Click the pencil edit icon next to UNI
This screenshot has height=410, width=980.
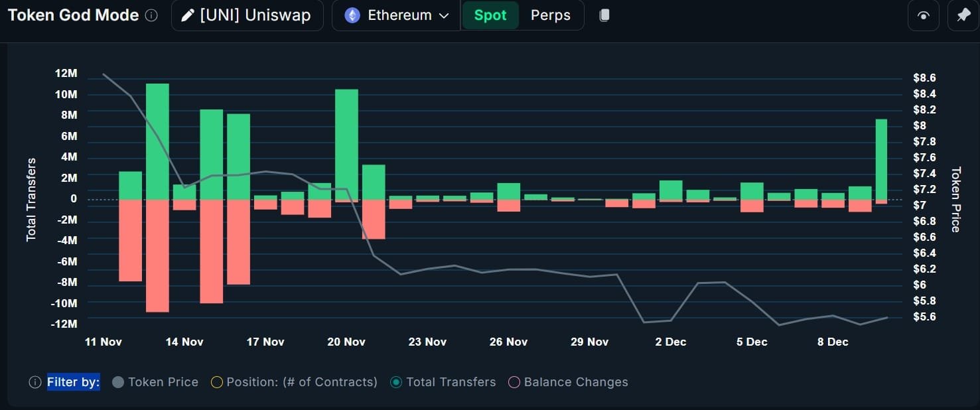coord(188,15)
